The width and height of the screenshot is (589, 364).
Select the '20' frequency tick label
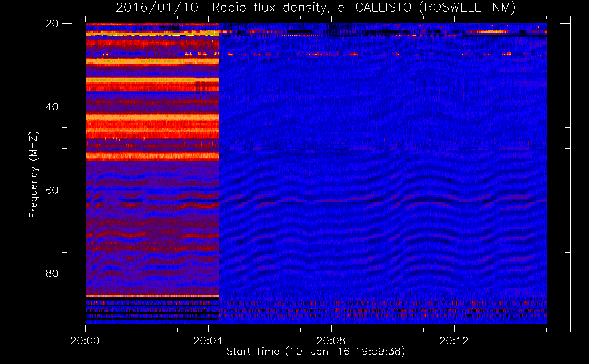(52, 24)
